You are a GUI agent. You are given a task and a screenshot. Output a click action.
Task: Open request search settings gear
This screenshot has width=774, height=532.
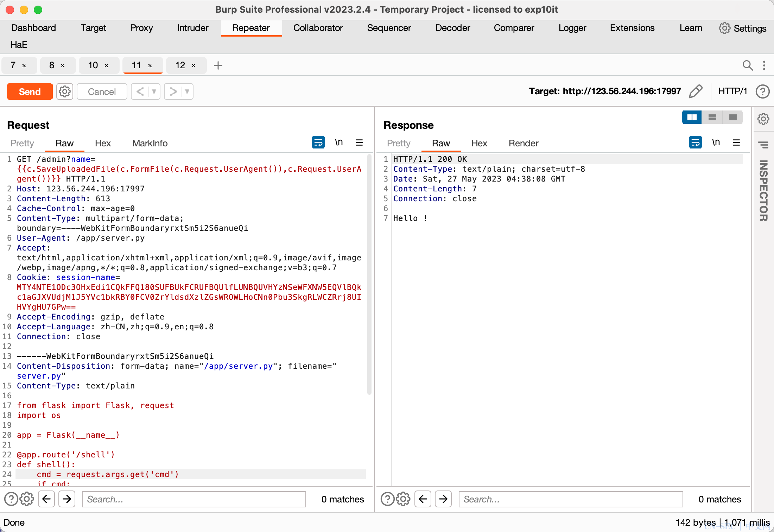tap(27, 499)
